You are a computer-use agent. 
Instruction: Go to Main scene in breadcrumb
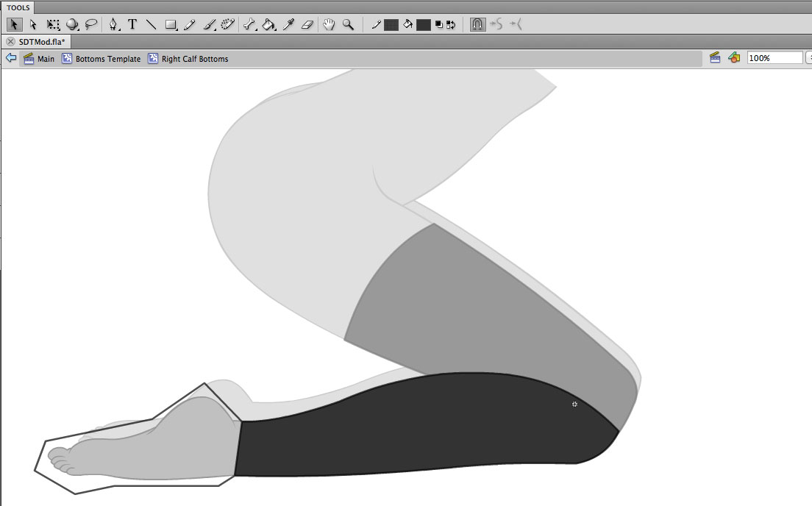(x=46, y=59)
